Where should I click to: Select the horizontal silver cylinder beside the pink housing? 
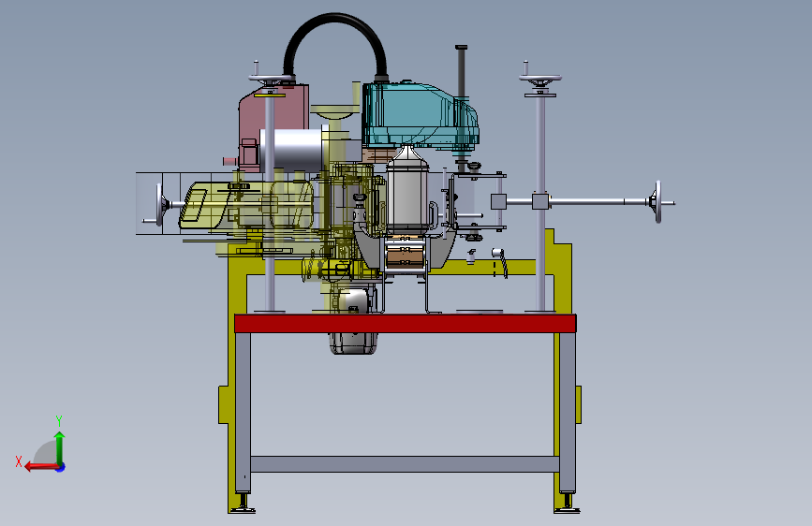pos(291,149)
